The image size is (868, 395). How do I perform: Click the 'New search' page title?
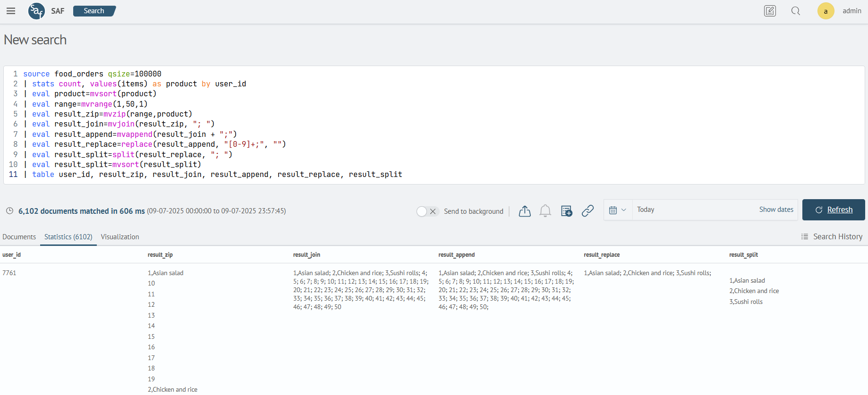[x=35, y=40]
